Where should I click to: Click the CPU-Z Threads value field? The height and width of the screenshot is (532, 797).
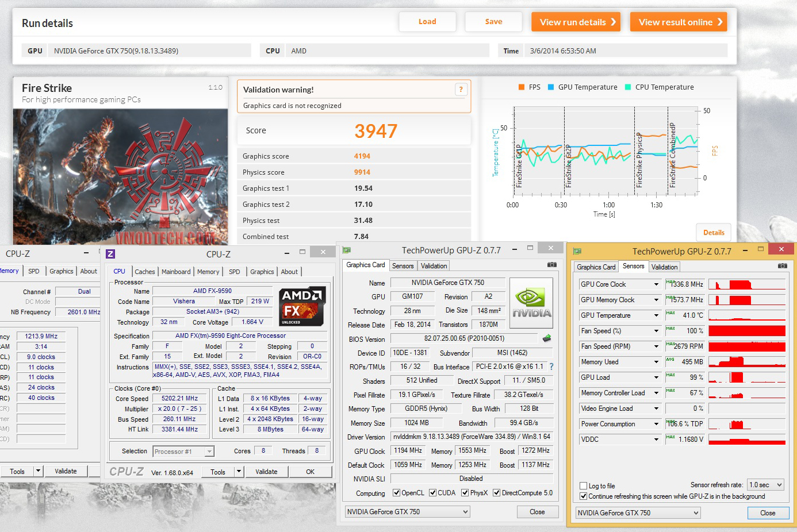(317, 451)
